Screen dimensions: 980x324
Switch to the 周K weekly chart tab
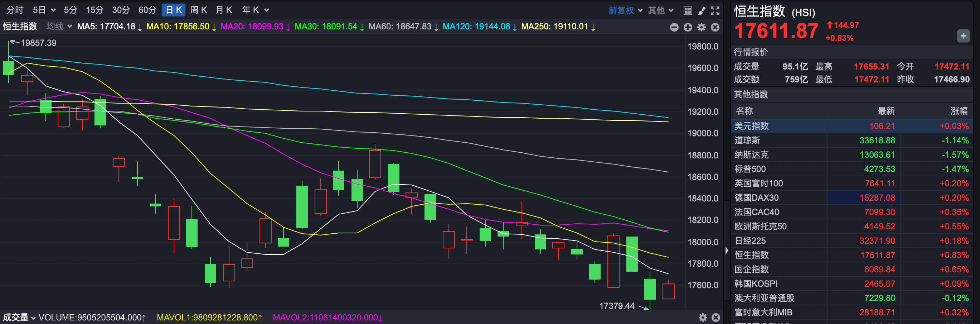click(x=198, y=10)
